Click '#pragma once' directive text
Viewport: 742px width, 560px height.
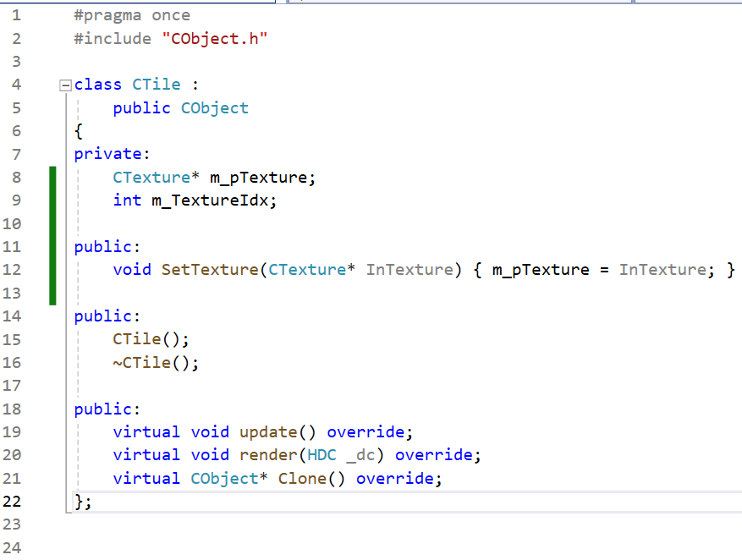[x=132, y=15]
